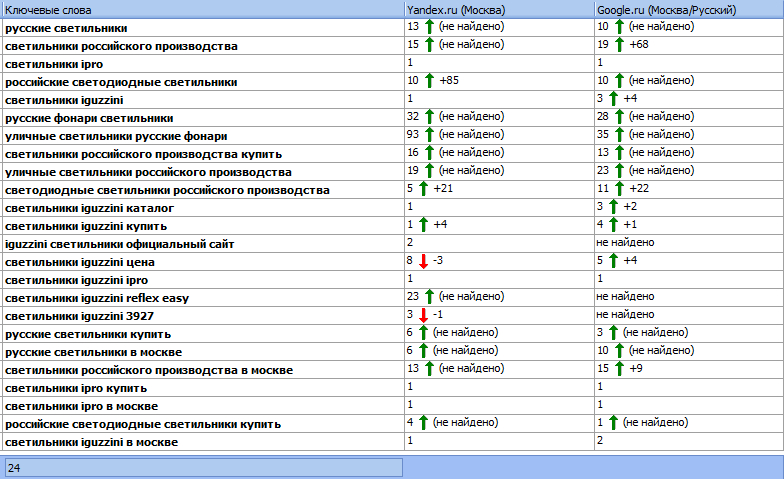Select 'светильники iguzzini каталог' keyword
This screenshot has height=479, width=784.
click(90, 208)
